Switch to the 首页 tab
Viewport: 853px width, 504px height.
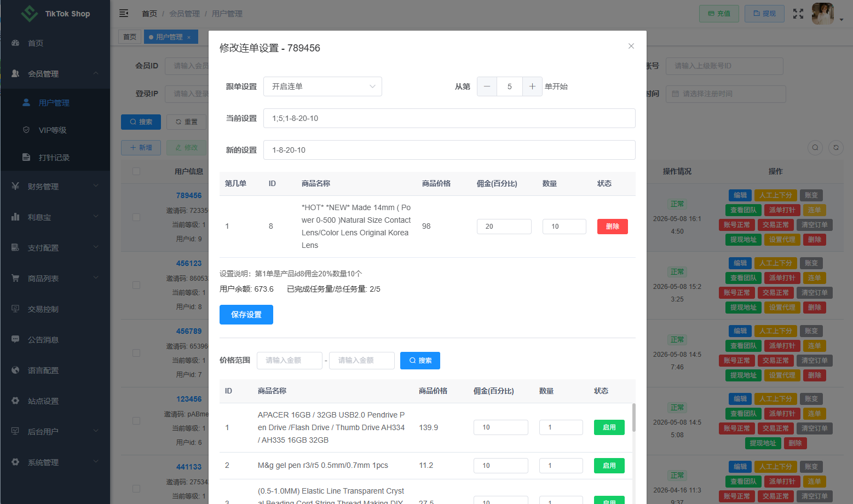[x=130, y=37]
